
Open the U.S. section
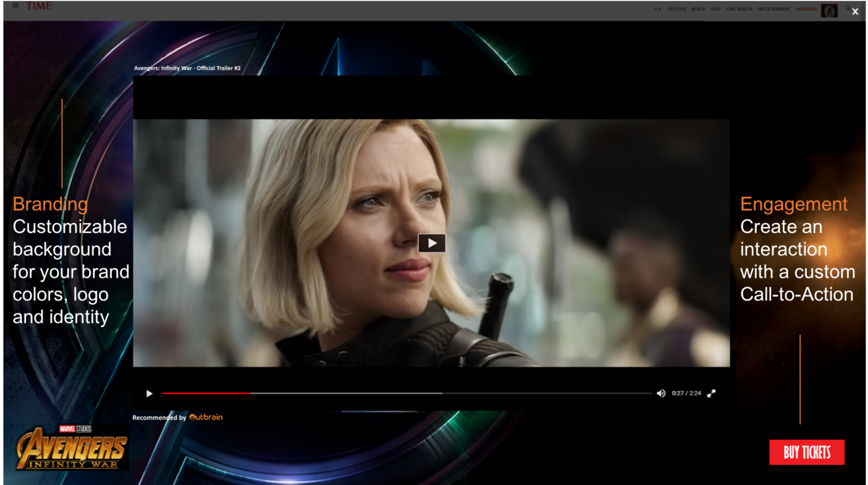click(x=657, y=9)
